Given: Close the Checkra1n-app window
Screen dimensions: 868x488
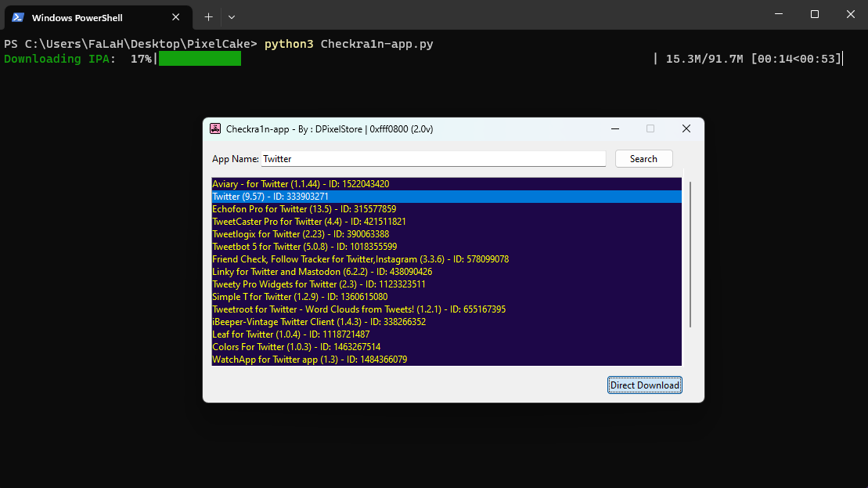Looking at the screenshot, I should 686,129.
